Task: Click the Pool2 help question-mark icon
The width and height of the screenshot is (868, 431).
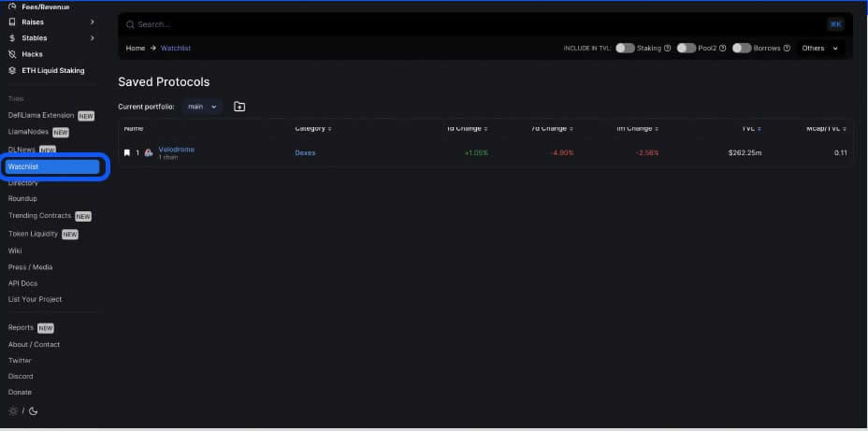Action: pos(723,48)
